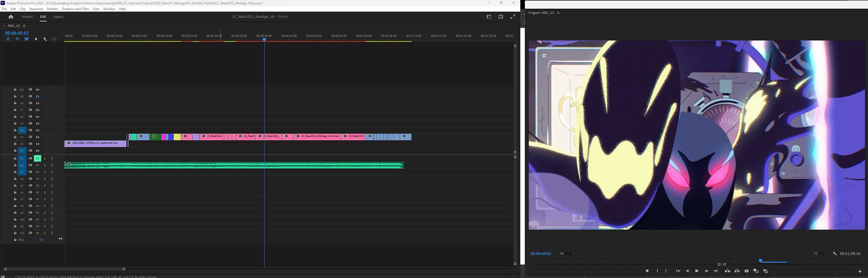Open Program REEL_V3 panel menu
Screen dimensions: 868x278
pos(558,13)
